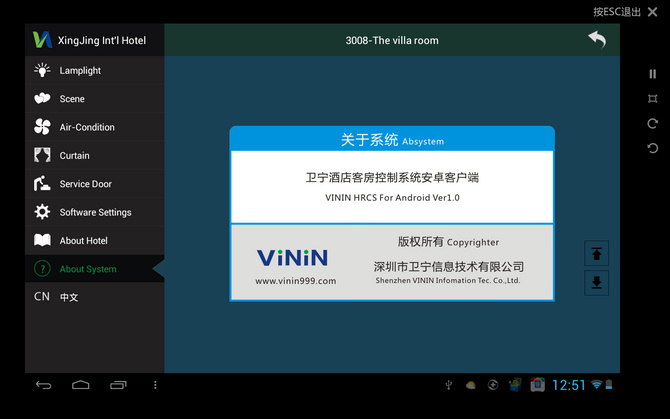Tap the Android back navigation button
This screenshot has width=670, height=419.
point(43,385)
